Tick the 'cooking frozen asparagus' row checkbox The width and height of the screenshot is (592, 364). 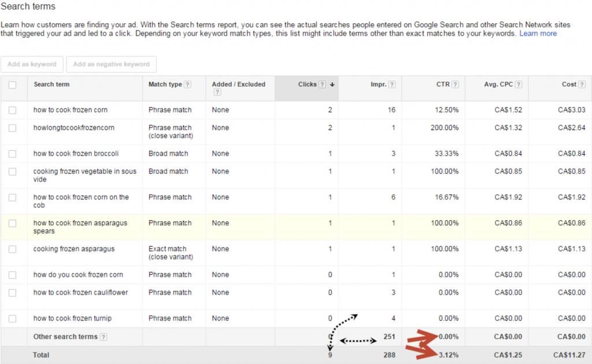(13, 249)
